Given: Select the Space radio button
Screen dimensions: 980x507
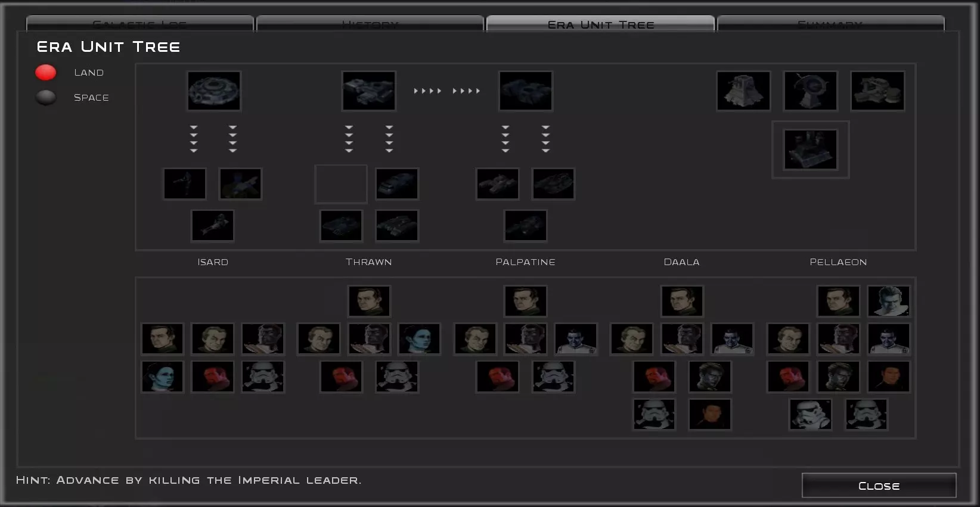Looking at the screenshot, I should pos(46,97).
